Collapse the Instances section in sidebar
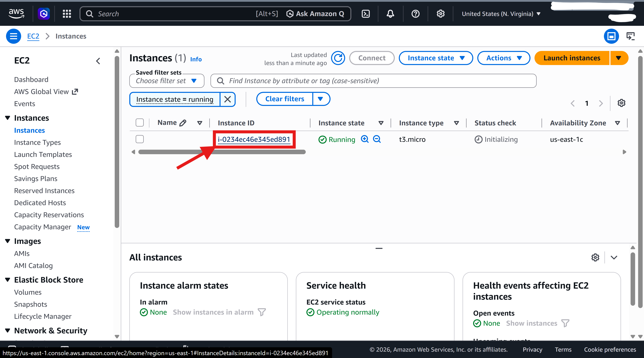Image resolution: width=644 pixels, height=358 pixels. click(8, 118)
